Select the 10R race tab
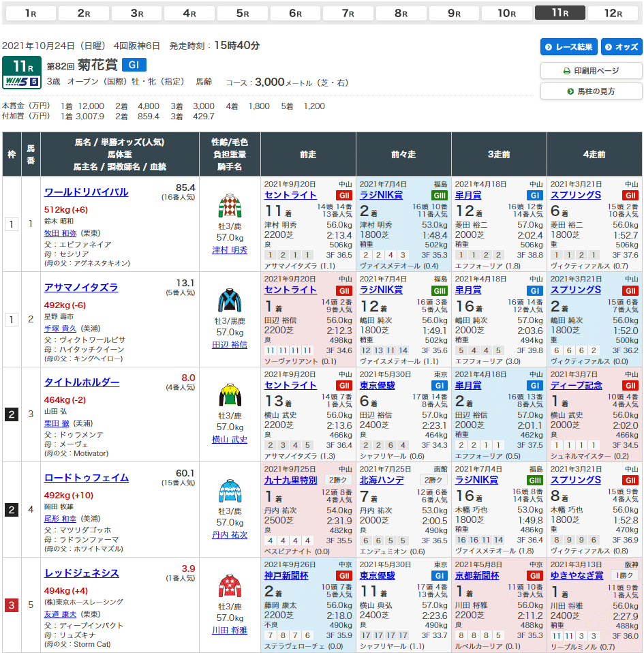 click(x=506, y=14)
